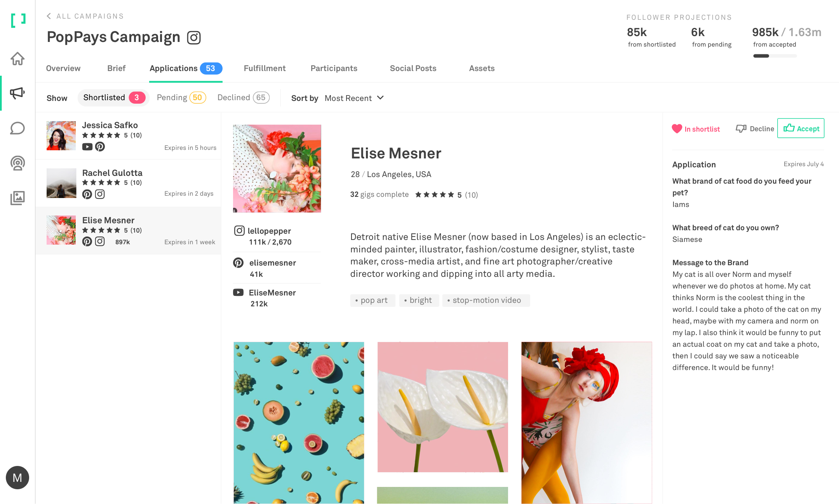Open the Campaigns megaphone icon
Image resolution: width=839 pixels, height=504 pixels.
point(17,93)
